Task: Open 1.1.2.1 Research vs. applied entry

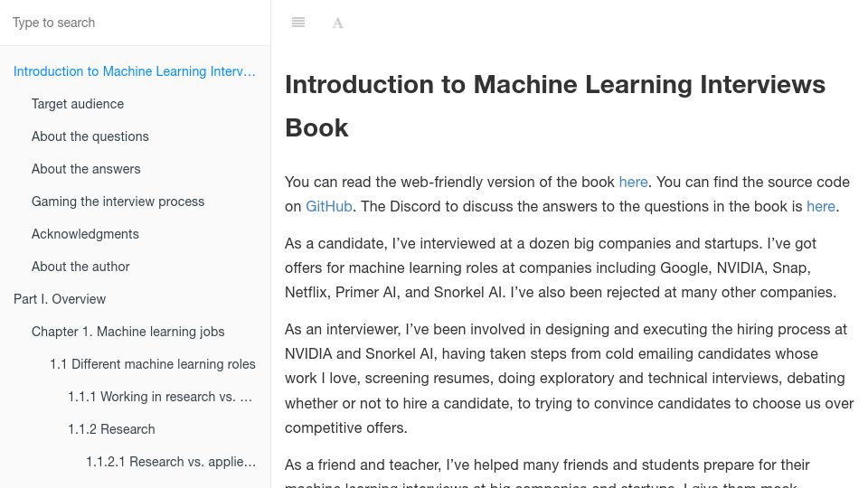Action: (171, 462)
